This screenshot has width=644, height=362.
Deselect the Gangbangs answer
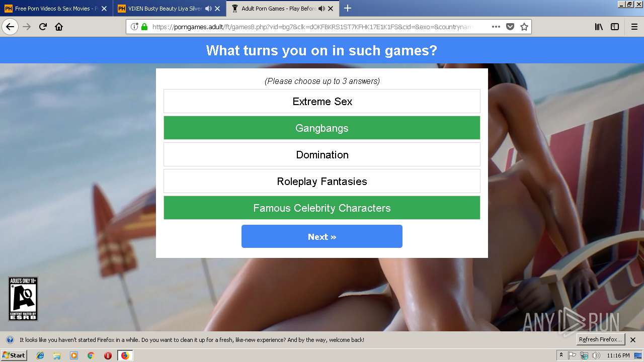click(322, 128)
